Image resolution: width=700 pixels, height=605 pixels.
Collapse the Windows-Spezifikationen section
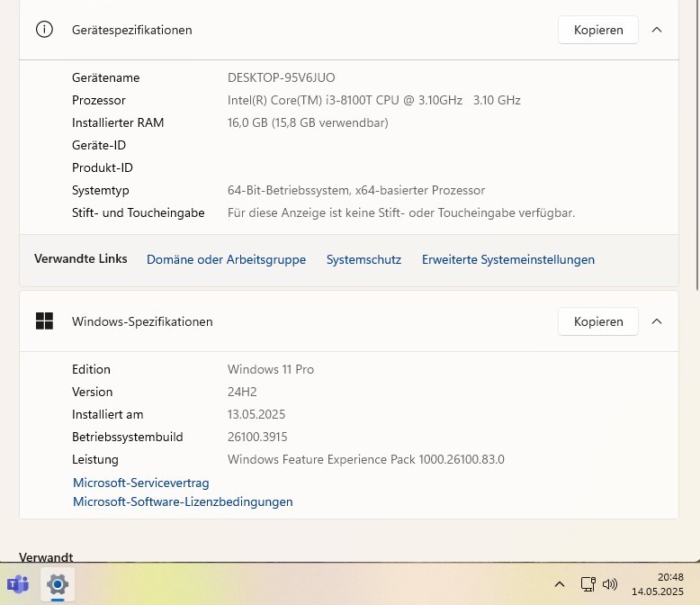click(657, 321)
